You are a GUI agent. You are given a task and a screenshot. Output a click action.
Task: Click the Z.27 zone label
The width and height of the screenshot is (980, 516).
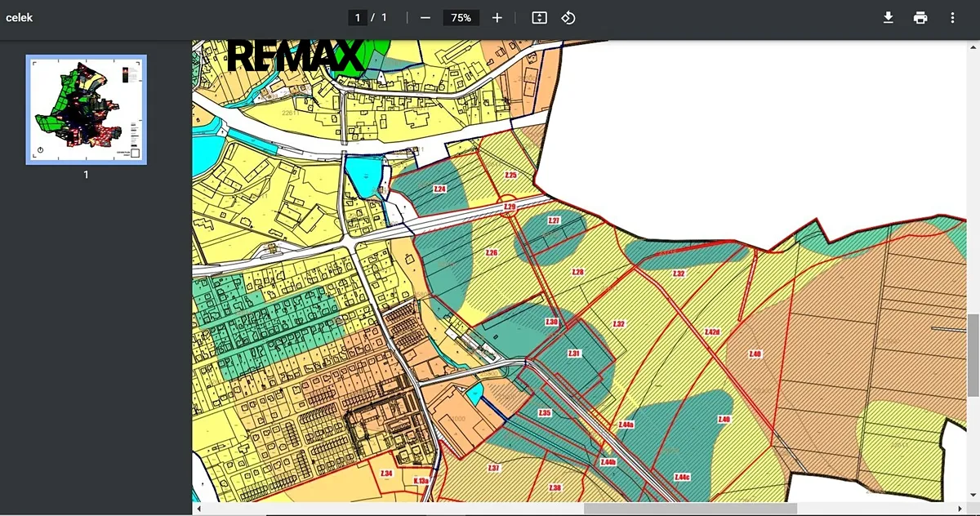(554, 221)
